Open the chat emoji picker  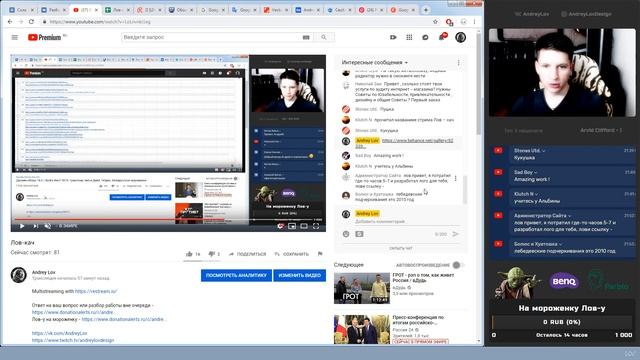pos(346,234)
